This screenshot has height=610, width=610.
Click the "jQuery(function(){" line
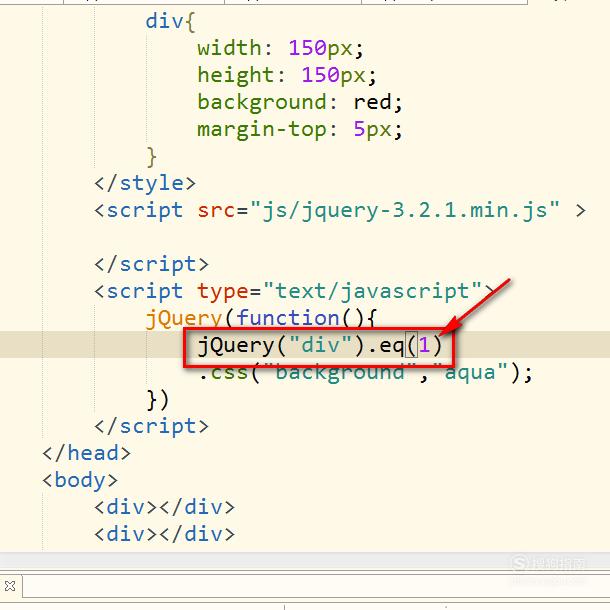pyautogui.click(x=260, y=319)
